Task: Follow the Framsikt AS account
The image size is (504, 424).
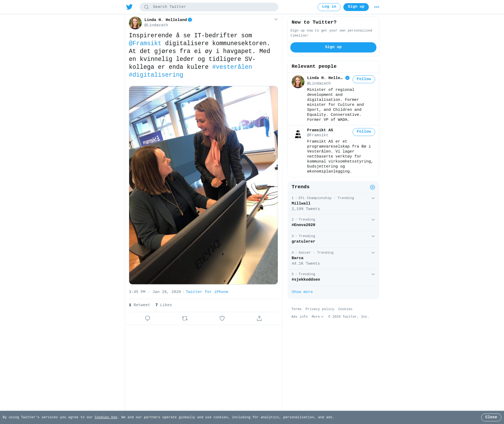Action: pyautogui.click(x=364, y=132)
